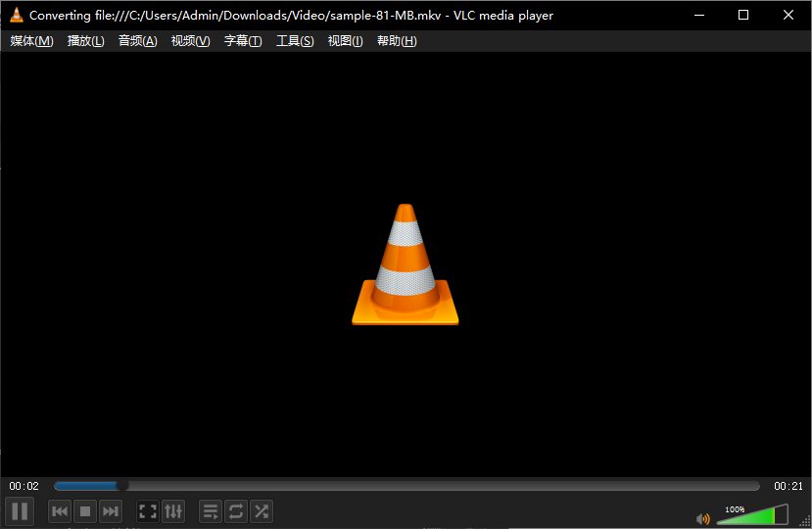
Task: Toggle random shuffle playback
Action: coord(262,511)
